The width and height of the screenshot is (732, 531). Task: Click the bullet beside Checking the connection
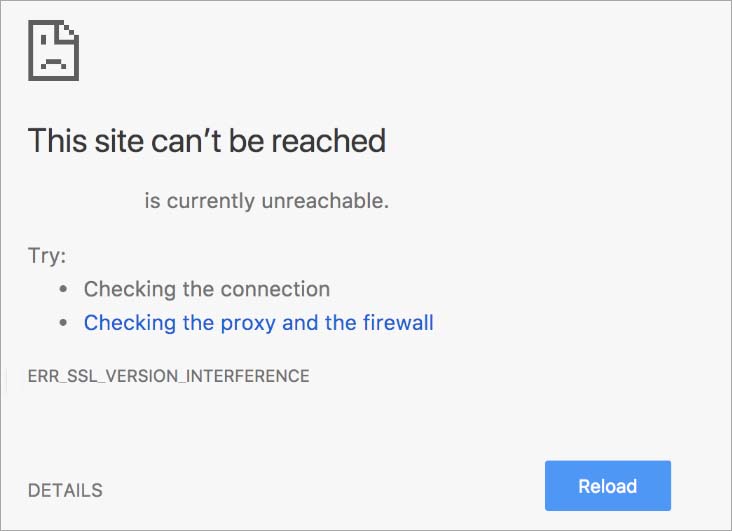(x=64, y=290)
